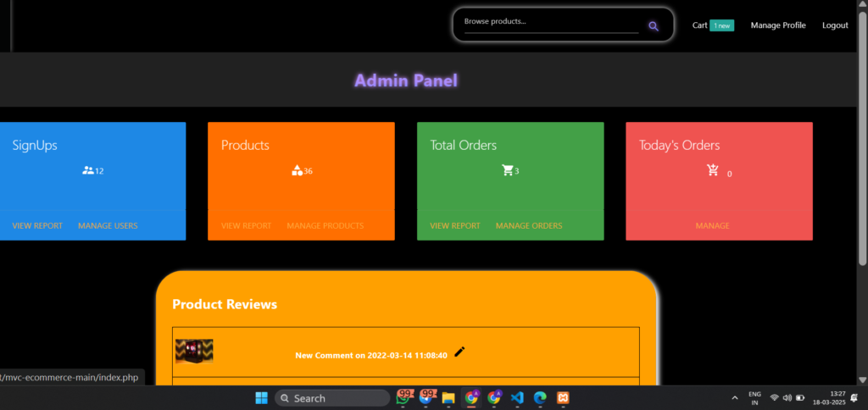The image size is (868, 410).
Task: Open the Cart link
Action: click(699, 25)
